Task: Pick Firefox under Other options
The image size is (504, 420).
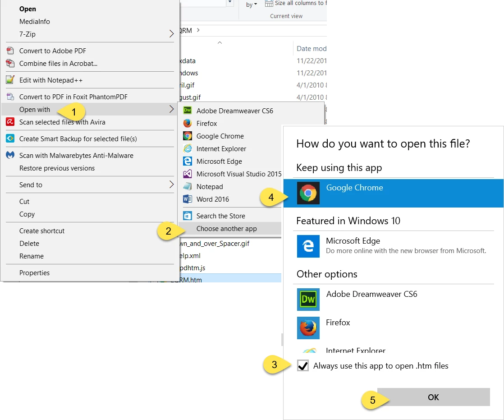Action: tap(338, 323)
